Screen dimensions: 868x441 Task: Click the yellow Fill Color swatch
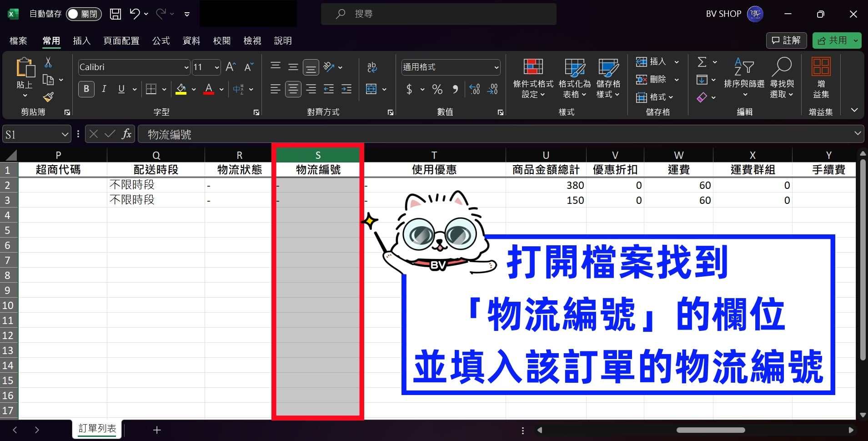[181, 89]
